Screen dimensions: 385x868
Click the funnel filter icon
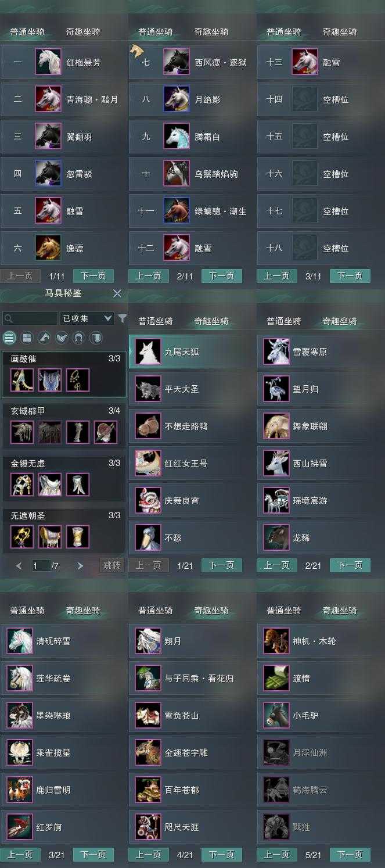tap(123, 318)
